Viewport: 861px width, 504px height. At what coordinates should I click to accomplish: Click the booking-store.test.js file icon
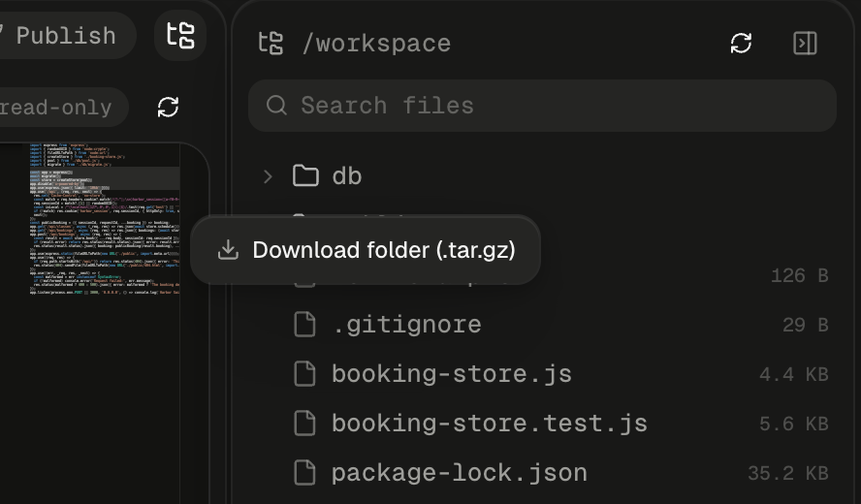(x=304, y=424)
